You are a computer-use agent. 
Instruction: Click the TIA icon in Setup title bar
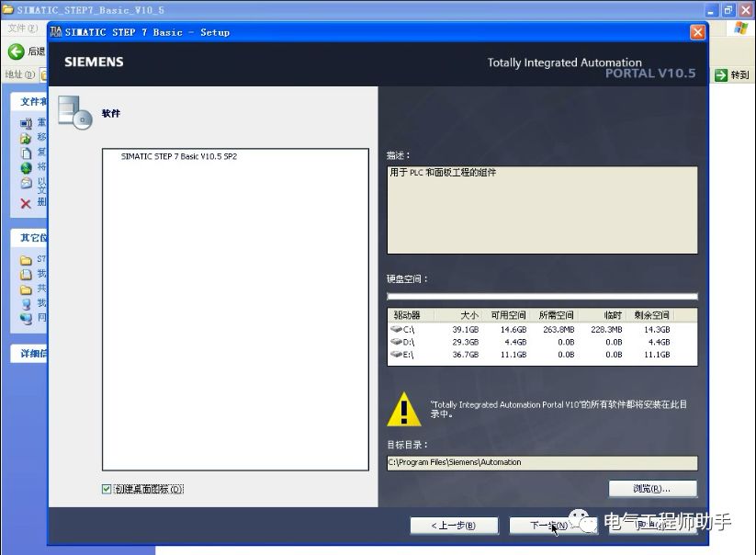tap(56, 32)
